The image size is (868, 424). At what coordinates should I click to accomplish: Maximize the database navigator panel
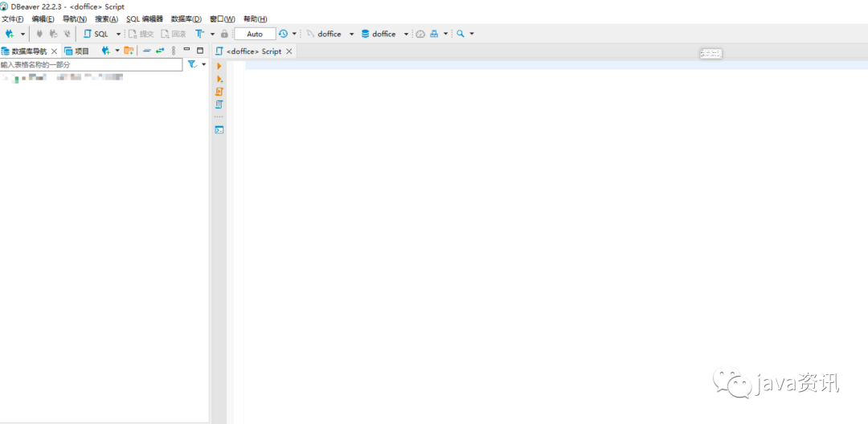(200, 50)
